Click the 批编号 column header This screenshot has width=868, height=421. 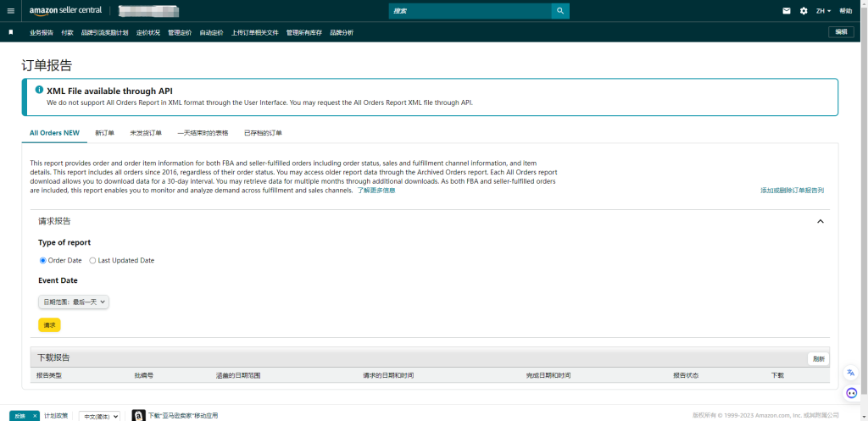[144, 375]
